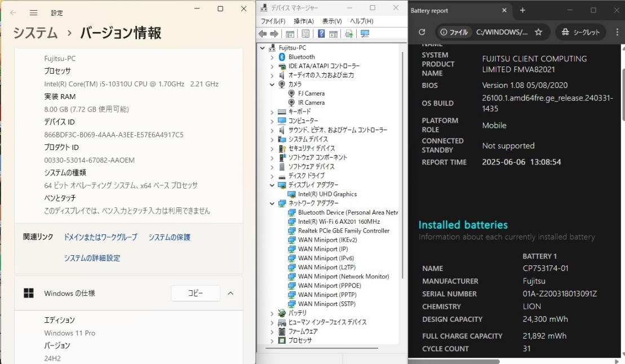Image resolution: width=625 pixels, height=364 pixels.
Task: Click the Windows logo beside Windows の仕様
Action: click(29, 293)
